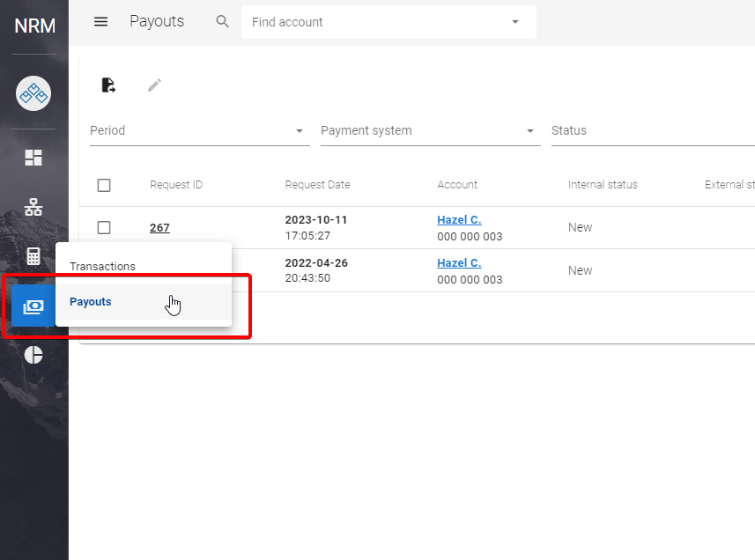Open Hazel C. account in first row

point(459,220)
